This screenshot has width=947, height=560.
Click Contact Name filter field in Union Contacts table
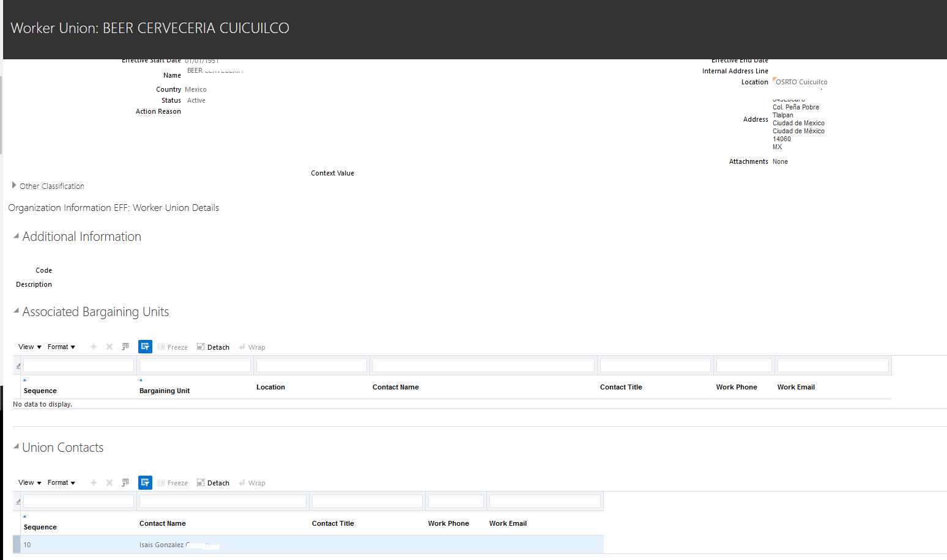tap(223, 501)
